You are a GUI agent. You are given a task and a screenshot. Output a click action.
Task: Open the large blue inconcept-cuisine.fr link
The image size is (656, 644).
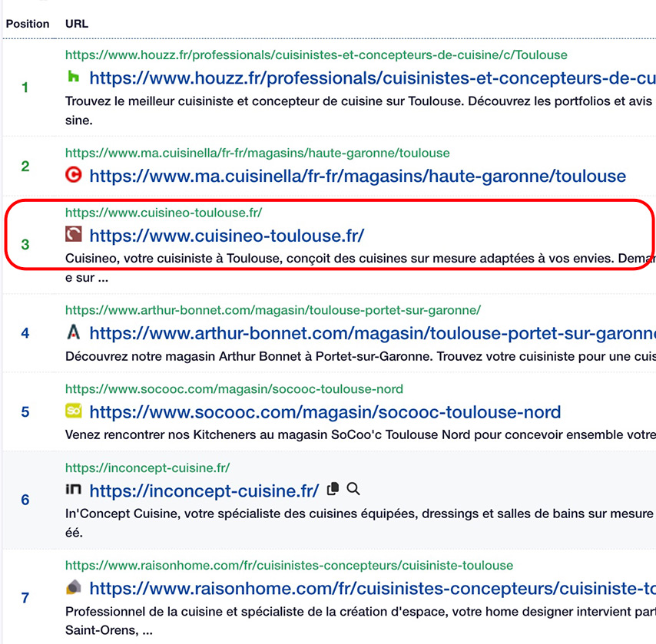tap(204, 491)
